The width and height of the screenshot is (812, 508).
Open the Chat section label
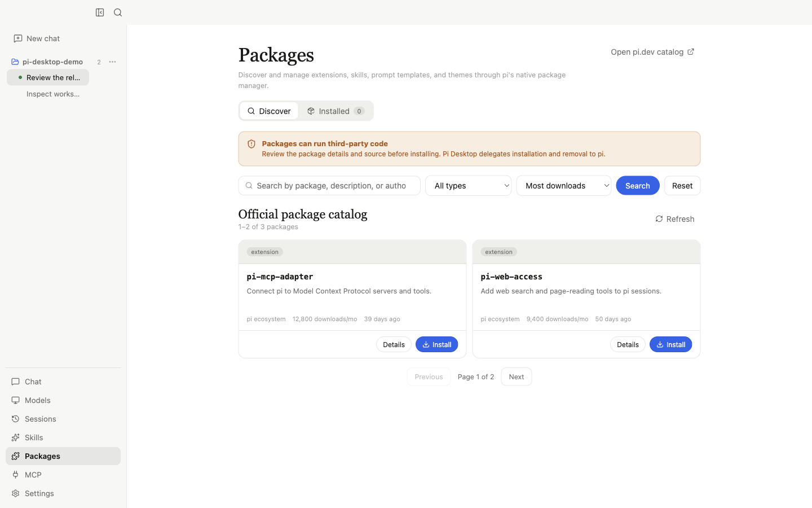point(33,382)
